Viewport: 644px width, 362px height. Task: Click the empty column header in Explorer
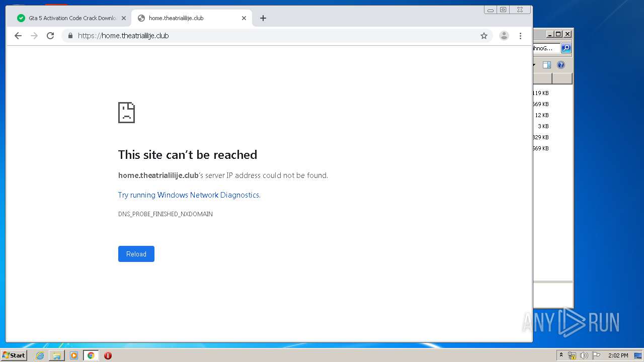tap(562, 78)
